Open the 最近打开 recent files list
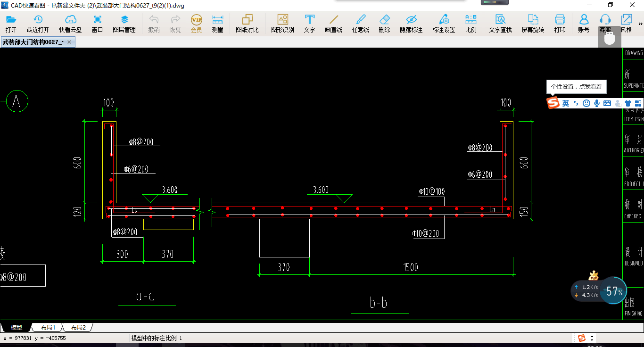 [38, 23]
